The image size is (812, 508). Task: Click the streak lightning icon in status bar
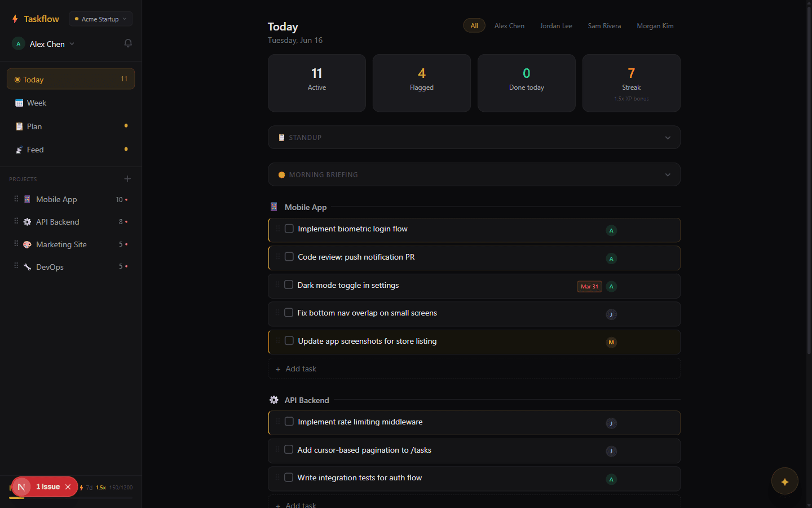pyautogui.click(x=81, y=488)
